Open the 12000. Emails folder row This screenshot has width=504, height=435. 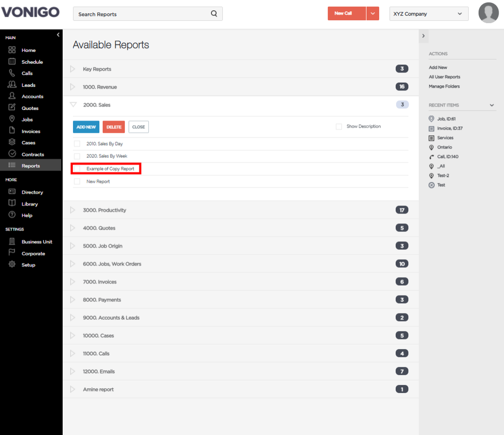coord(241,371)
